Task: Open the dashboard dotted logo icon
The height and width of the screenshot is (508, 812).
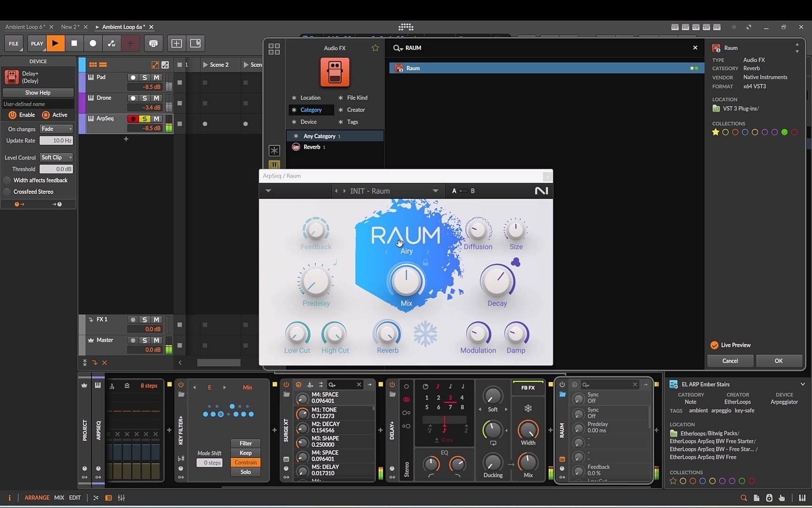Action: tap(406, 27)
